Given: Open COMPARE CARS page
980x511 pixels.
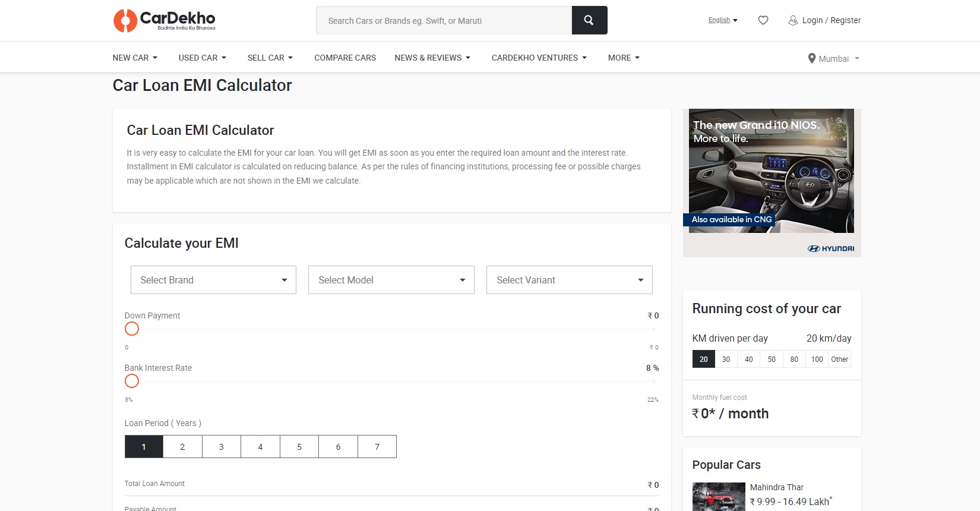Looking at the screenshot, I should pyautogui.click(x=345, y=58).
